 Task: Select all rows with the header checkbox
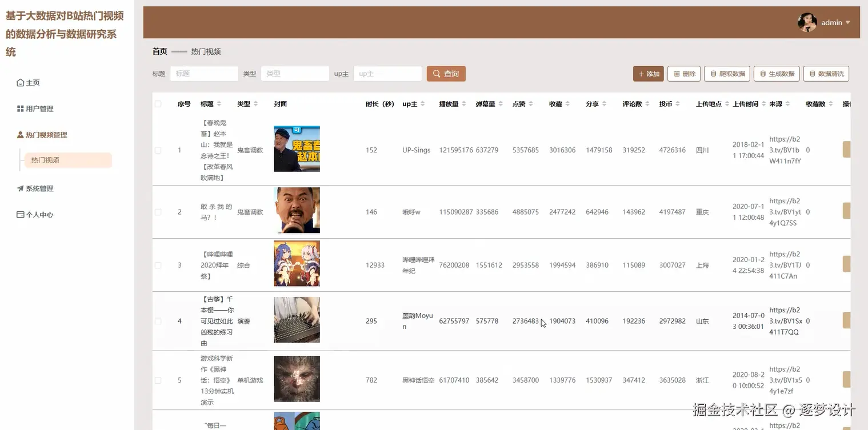pos(158,104)
